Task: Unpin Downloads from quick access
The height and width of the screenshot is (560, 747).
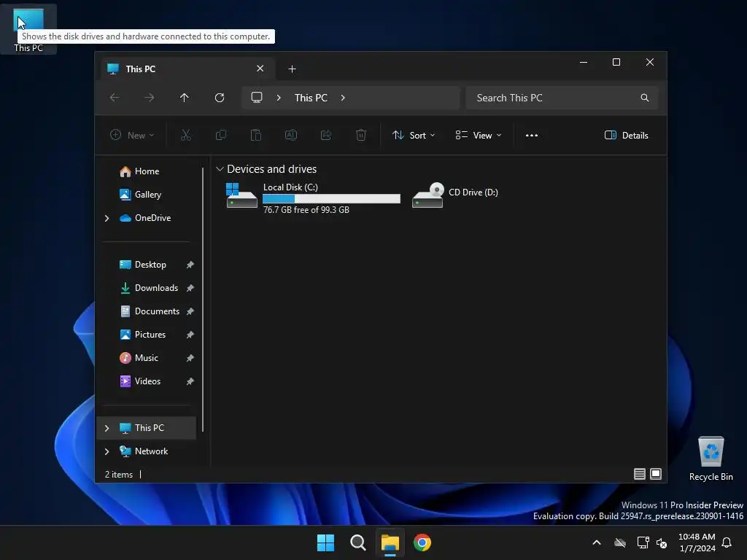Action: [190, 288]
